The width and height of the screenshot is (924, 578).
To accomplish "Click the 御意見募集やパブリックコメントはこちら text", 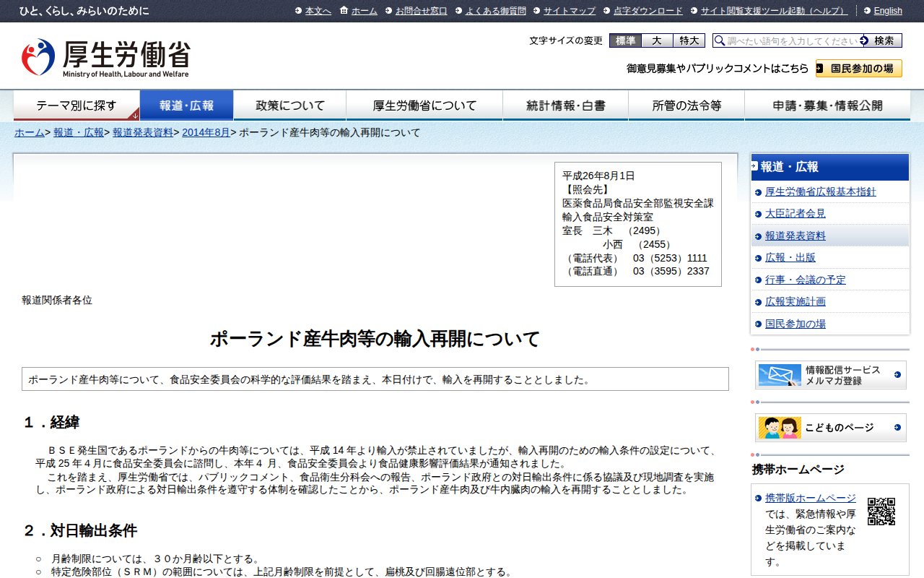I will coord(718,69).
